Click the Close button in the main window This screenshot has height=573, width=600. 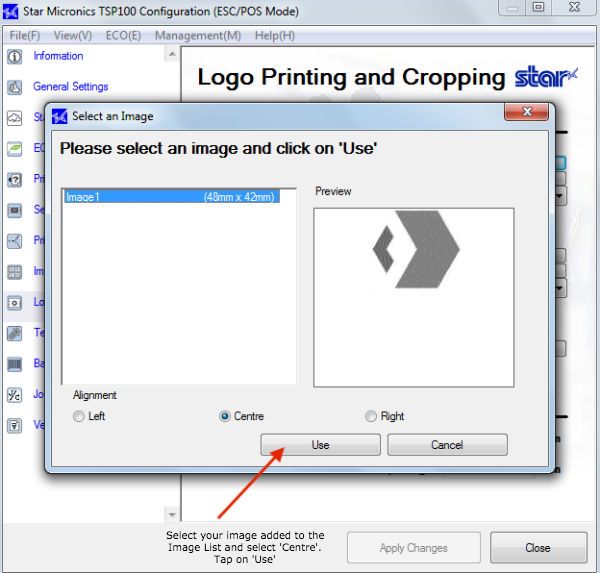(538, 548)
